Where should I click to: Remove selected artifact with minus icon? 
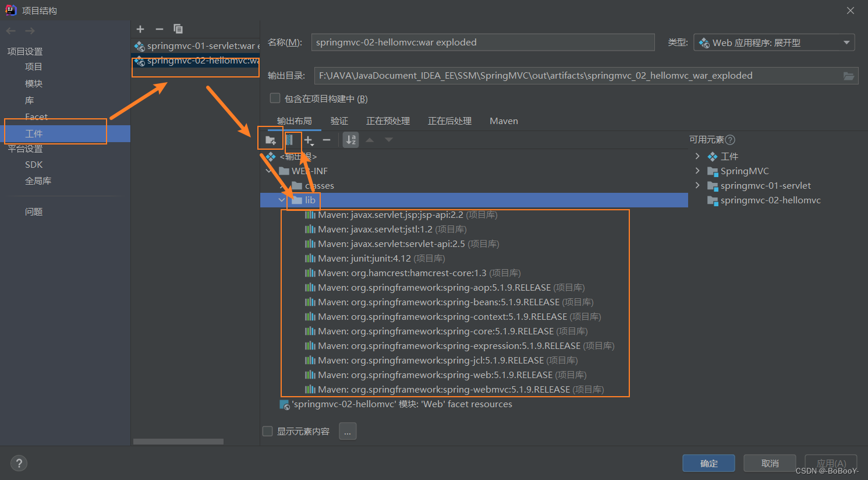tap(160, 29)
